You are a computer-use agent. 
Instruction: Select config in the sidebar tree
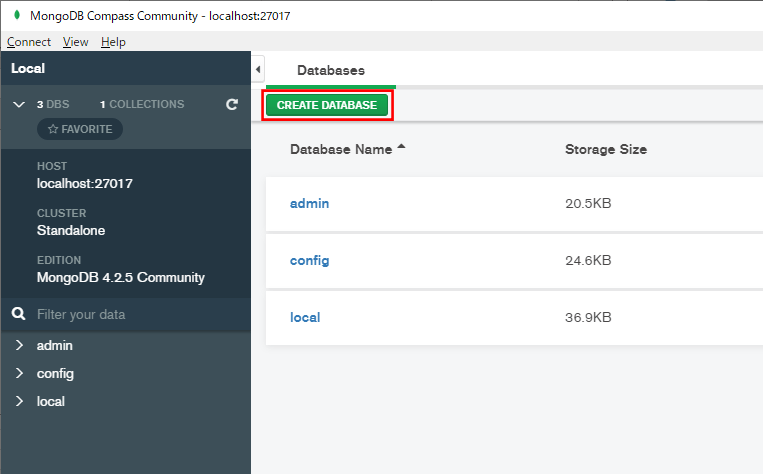(55, 374)
